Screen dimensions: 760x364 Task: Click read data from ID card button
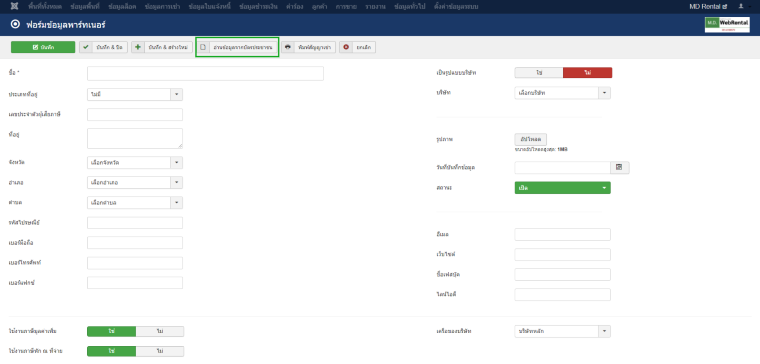[x=237, y=47]
